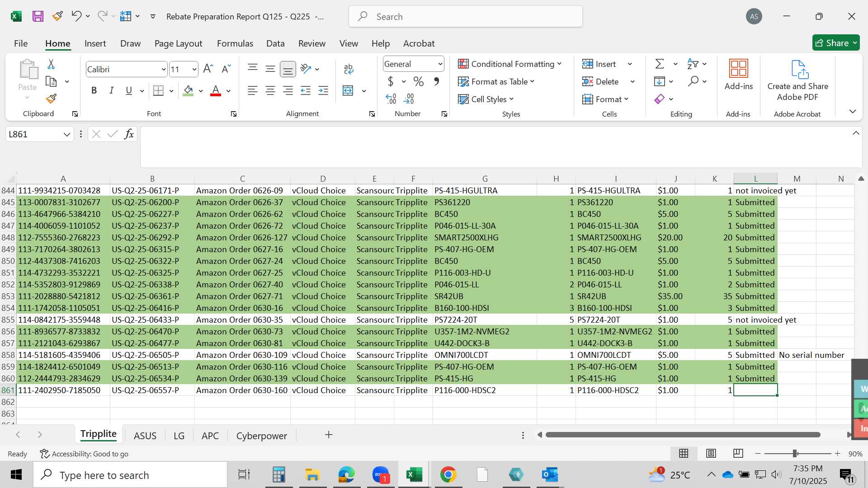Open Font settings dialog launcher
The height and width of the screenshot is (488, 868).
click(234, 114)
